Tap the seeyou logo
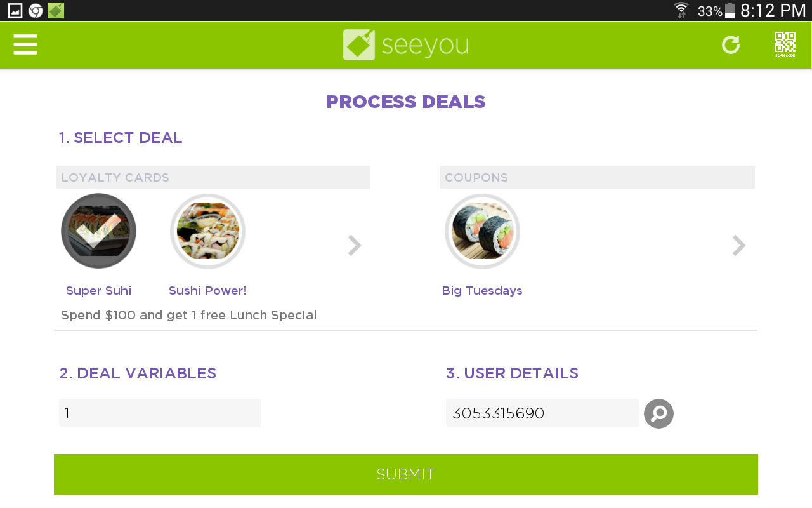The height and width of the screenshot is (508, 812). (406, 44)
